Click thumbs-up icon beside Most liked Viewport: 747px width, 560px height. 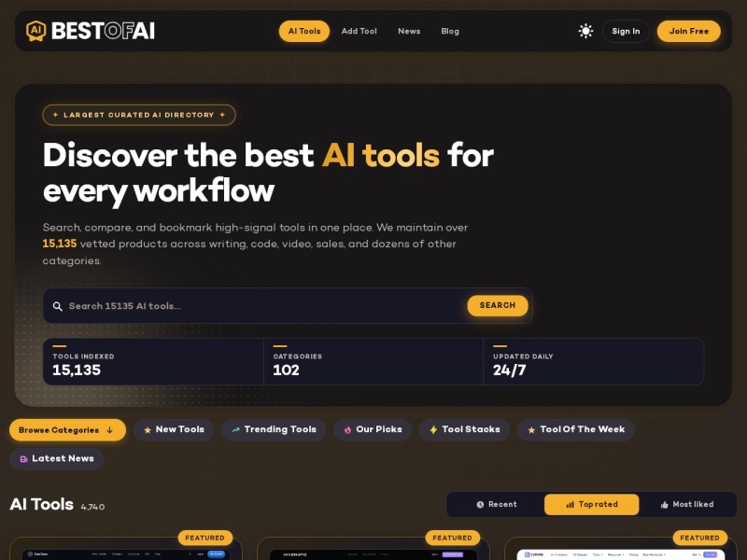coord(664,505)
